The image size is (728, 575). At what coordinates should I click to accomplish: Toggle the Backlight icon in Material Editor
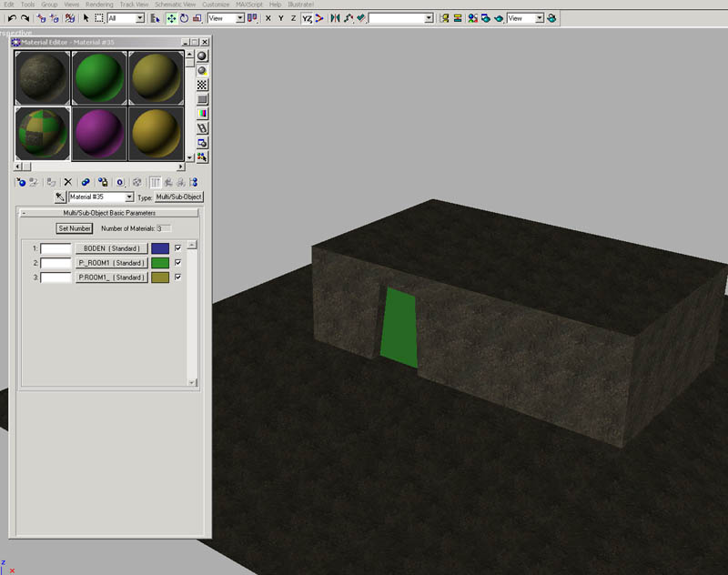[202, 70]
